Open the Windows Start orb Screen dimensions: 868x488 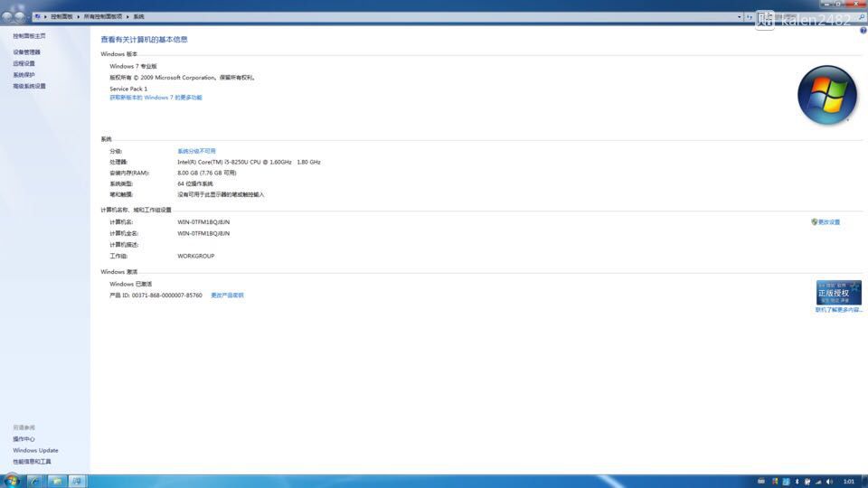click(x=11, y=481)
